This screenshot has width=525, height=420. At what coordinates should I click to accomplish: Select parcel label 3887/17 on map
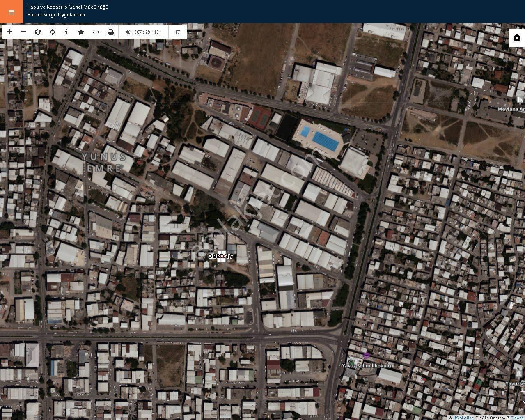[221, 256]
